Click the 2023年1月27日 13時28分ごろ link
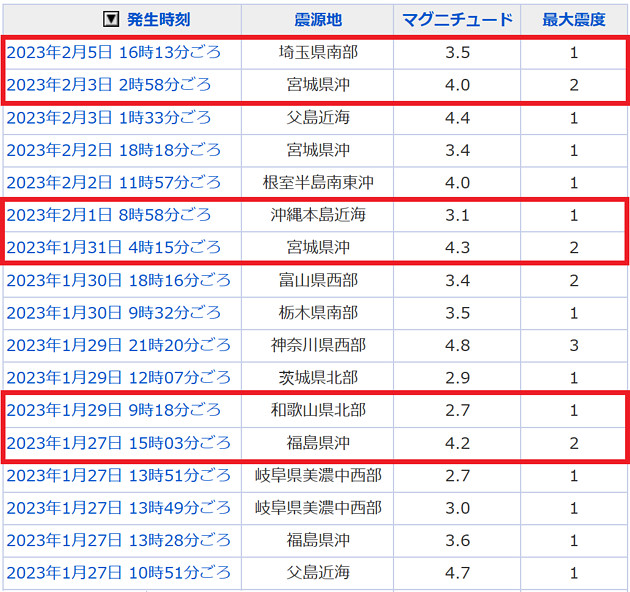 (118, 540)
